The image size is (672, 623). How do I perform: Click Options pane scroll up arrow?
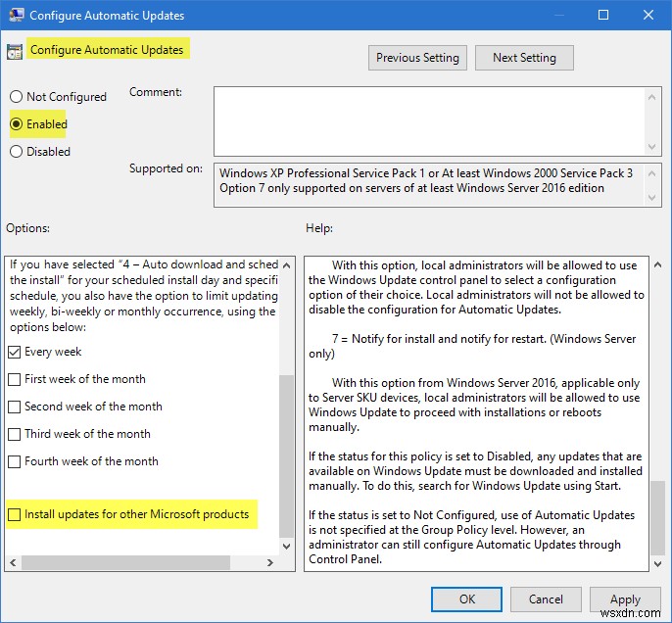click(287, 265)
